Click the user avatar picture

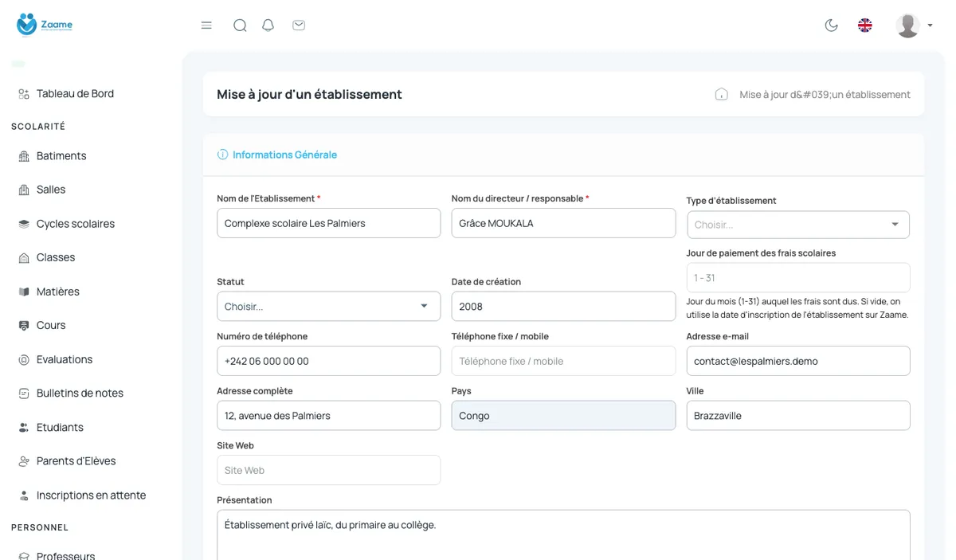pyautogui.click(x=907, y=25)
